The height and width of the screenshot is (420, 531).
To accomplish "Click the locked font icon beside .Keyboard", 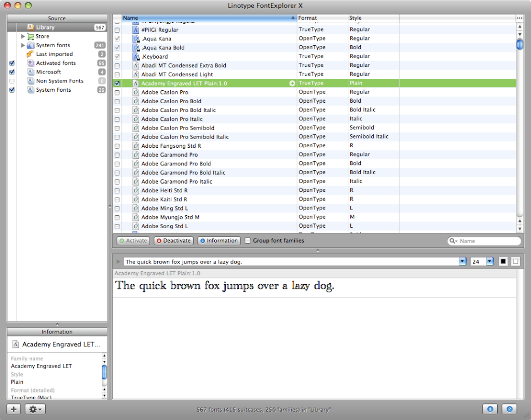I will click(x=136, y=57).
